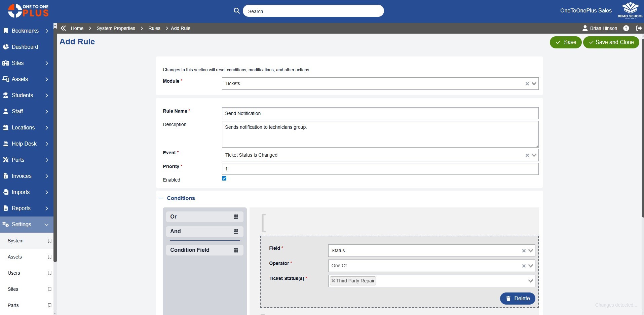Image resolution: width=644 pixels, height=315 pixels.
Task: Click the search magnifier icon
Action: pos(237,11)
